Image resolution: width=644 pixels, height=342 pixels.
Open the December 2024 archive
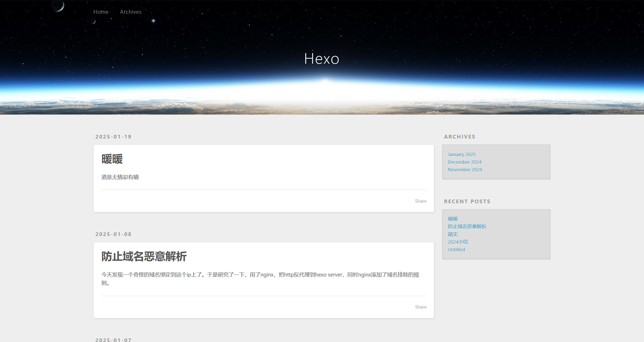pos(464,162)
